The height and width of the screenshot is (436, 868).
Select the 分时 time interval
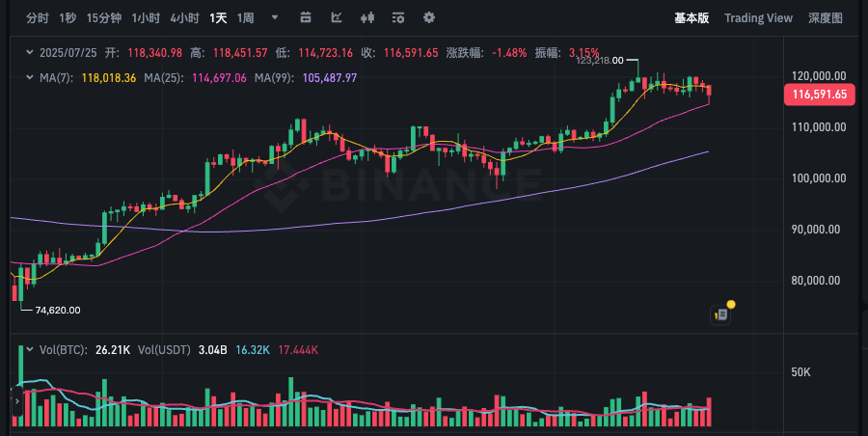(x=37, y=17)
